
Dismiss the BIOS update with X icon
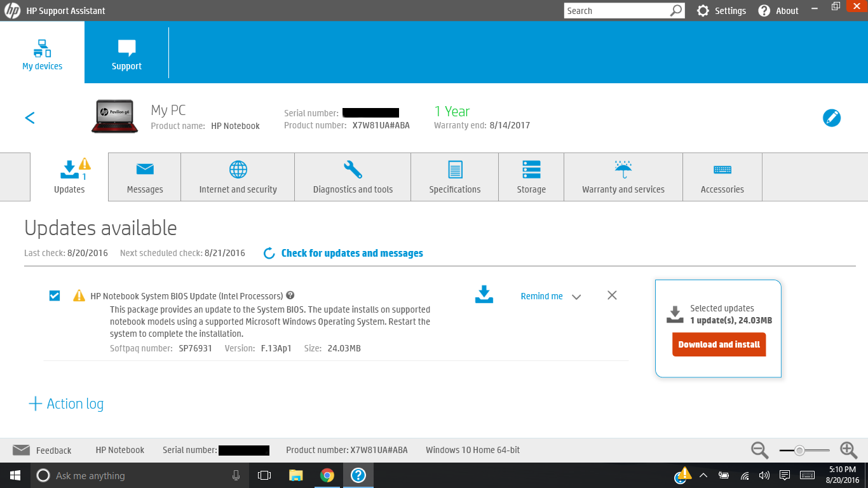[x=612, y=295]
